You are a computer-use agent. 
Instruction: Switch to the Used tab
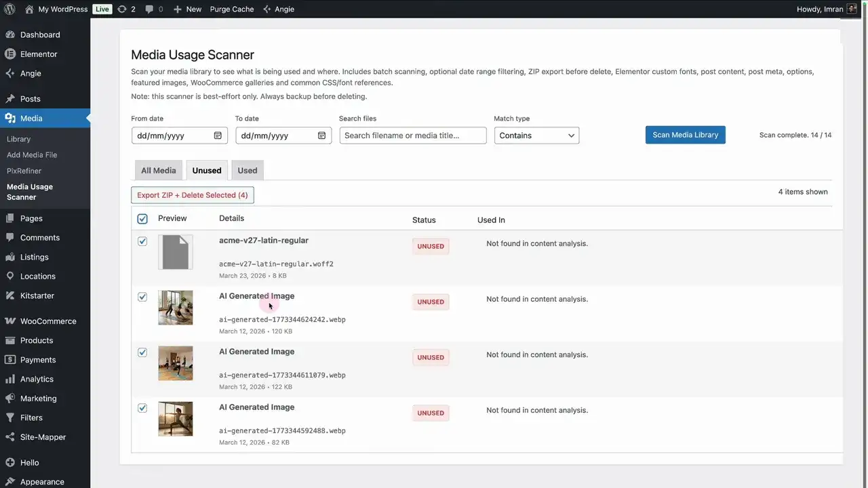point(248,171)
